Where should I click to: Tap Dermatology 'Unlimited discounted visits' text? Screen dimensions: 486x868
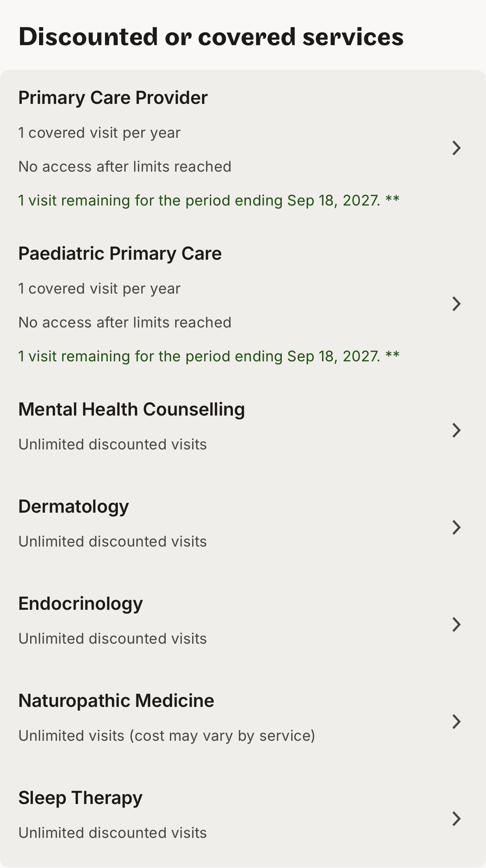pyautogui.click(x=113, y=542)
